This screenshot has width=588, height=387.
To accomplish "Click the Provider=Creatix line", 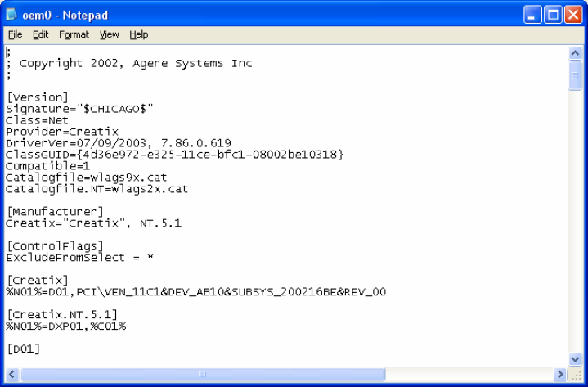I will (62, 132).
